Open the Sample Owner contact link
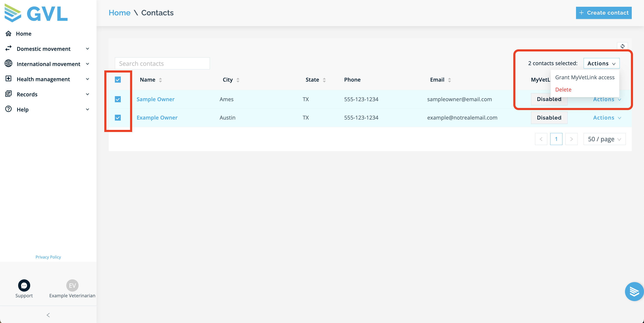The image size is (644, 323). click(x=155, y=99)
